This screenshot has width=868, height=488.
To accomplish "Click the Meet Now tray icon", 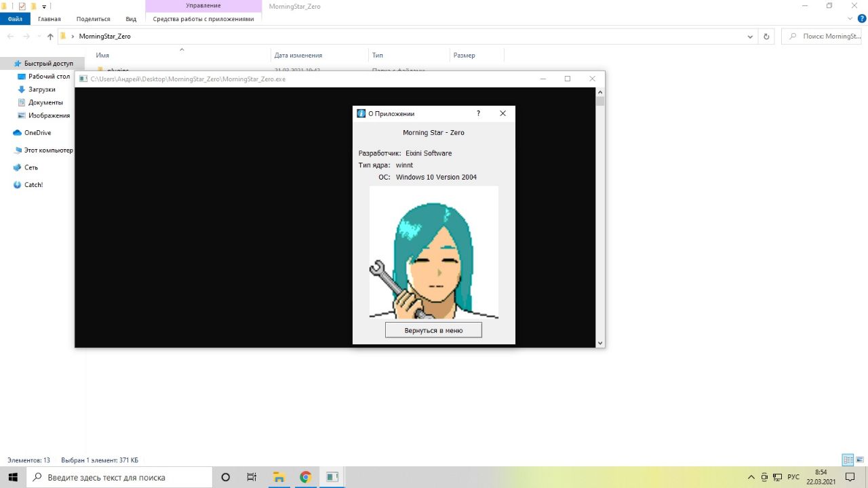I will click(764, 477).
